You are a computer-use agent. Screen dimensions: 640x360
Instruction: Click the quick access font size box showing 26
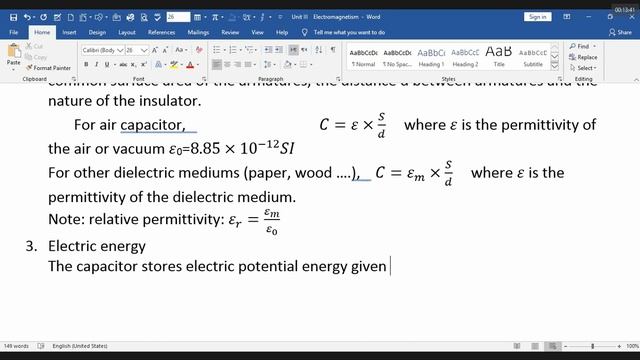coord(178,17)
